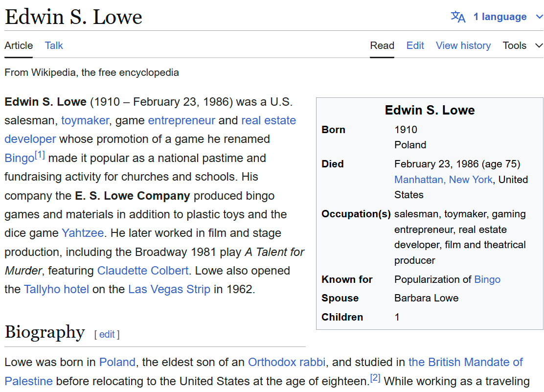Open the real estate developer link

269,120
